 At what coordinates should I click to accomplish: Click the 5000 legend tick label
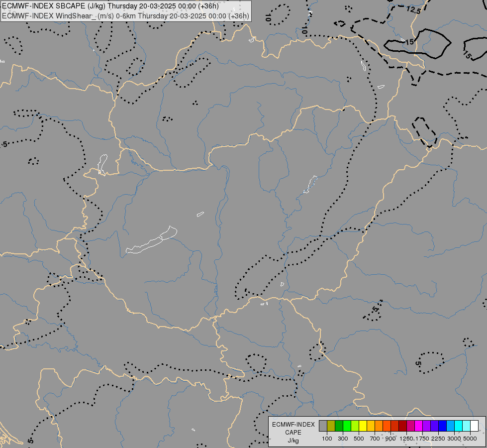[470, 439]
